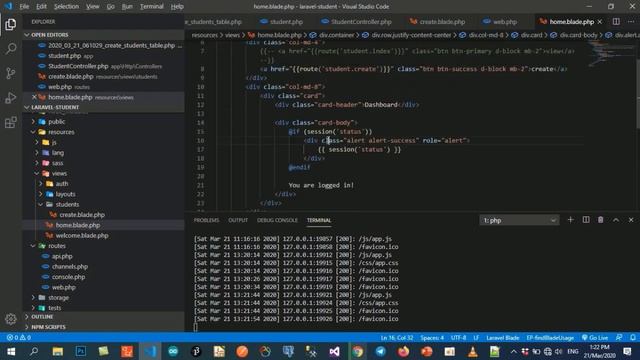This screenshot has width=640, height=360.
Task: Open Windows Start menu
Action: [x=11, y=351]
